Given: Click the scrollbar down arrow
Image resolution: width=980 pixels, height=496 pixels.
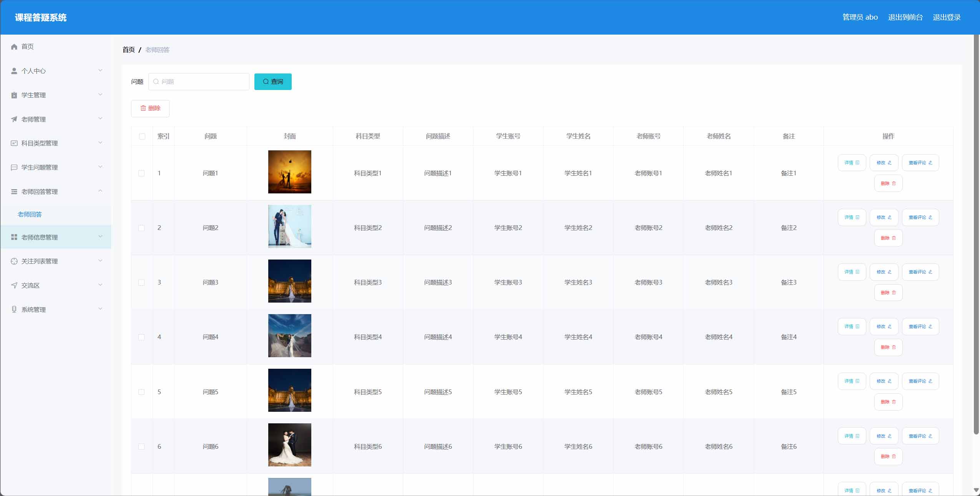Looking at the screenshot, I should coord(976,490).
